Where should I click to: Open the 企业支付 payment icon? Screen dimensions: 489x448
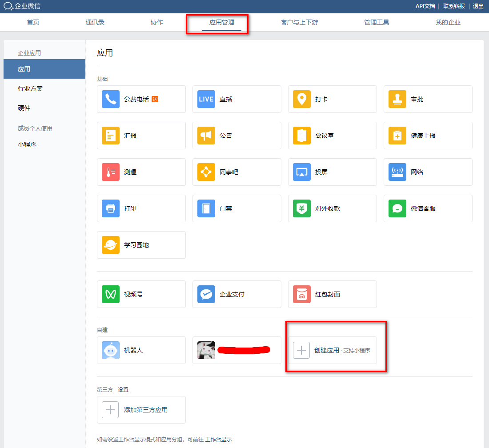[x=206, y=294]
